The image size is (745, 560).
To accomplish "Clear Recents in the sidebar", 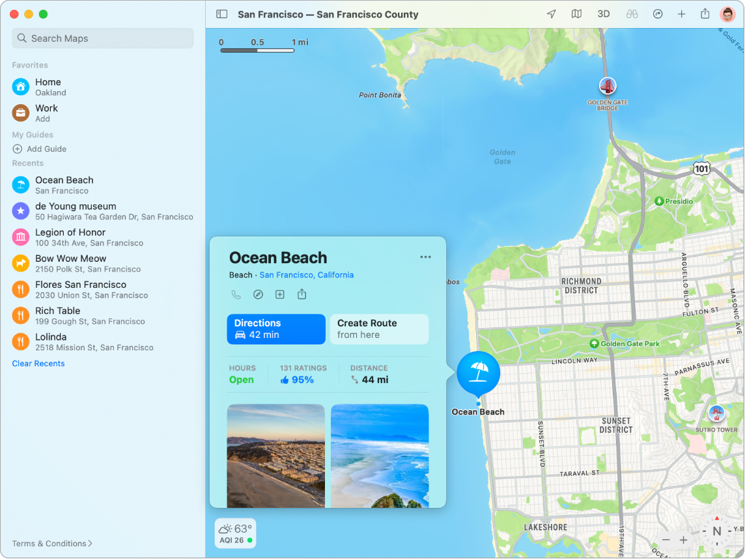I will pos(38,363).
